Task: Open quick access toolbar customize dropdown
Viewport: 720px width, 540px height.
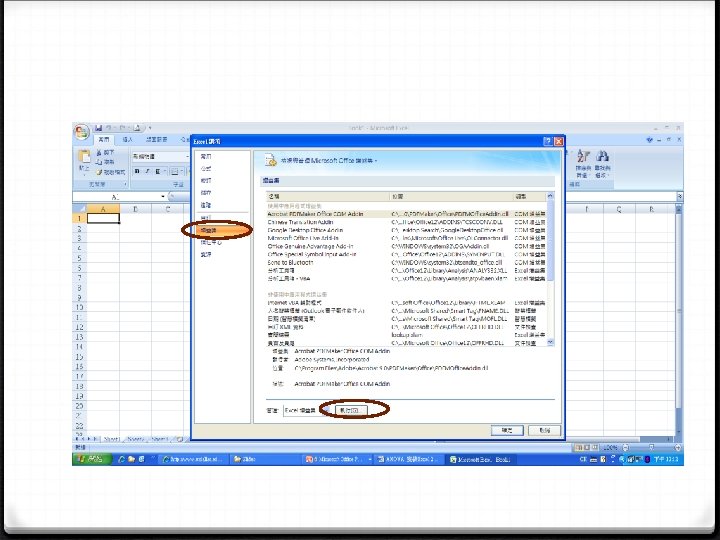Action: pos(150,128)
